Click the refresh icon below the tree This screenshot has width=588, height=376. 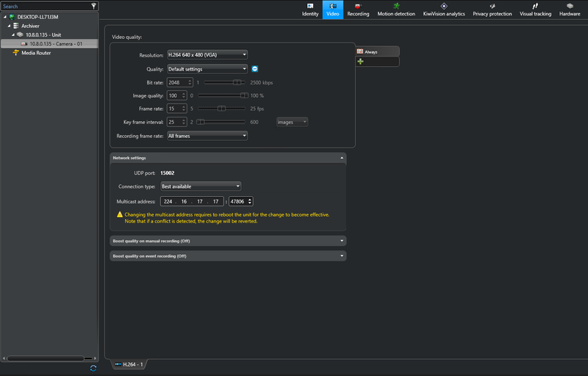pos(93,368)
